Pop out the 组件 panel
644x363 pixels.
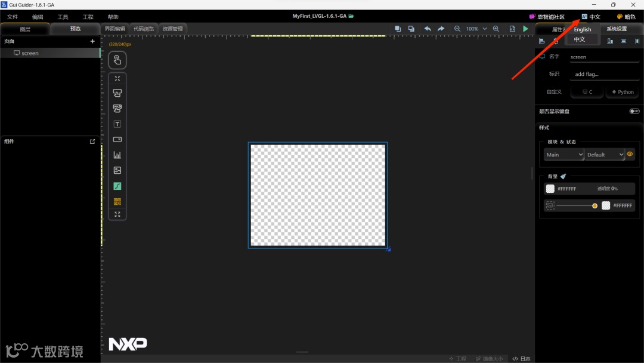pyautogui.click(x=92, y=141)
